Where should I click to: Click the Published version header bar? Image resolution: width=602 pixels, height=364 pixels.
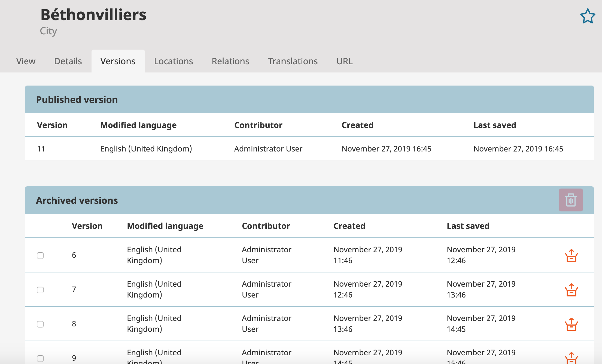point(309,100)
